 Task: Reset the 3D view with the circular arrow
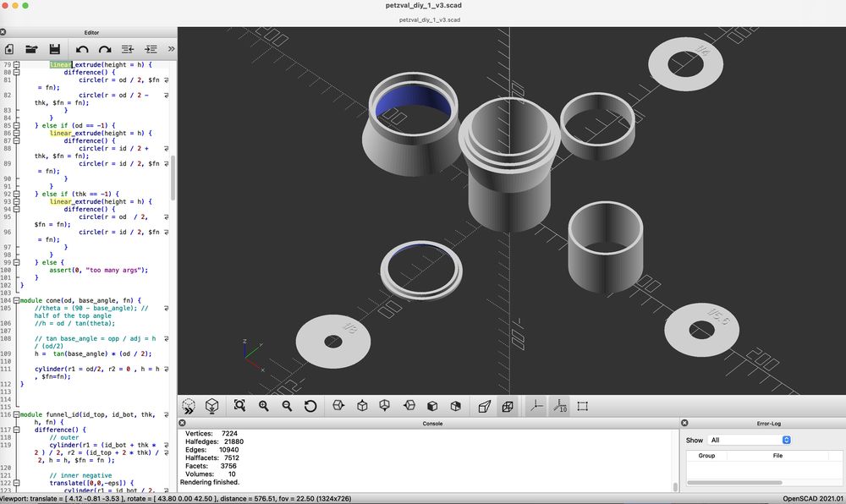[310, 406]
